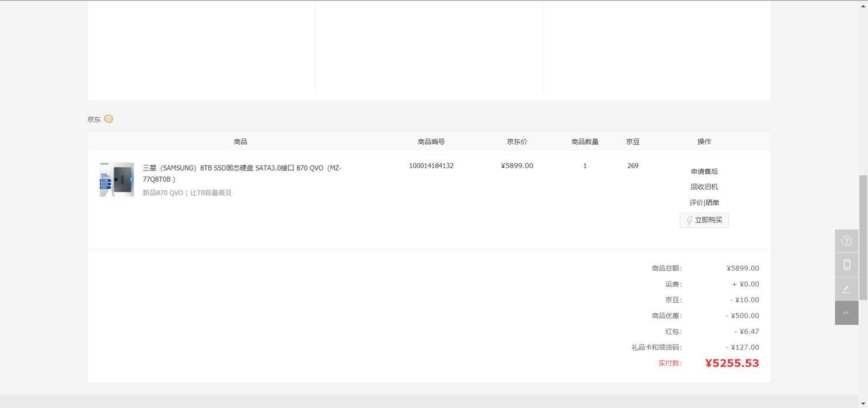The image size is (868, 408).
Task: Click the subtitle 新品870 QVO｜让TB容量普及
Action: (x=187, y=193)
